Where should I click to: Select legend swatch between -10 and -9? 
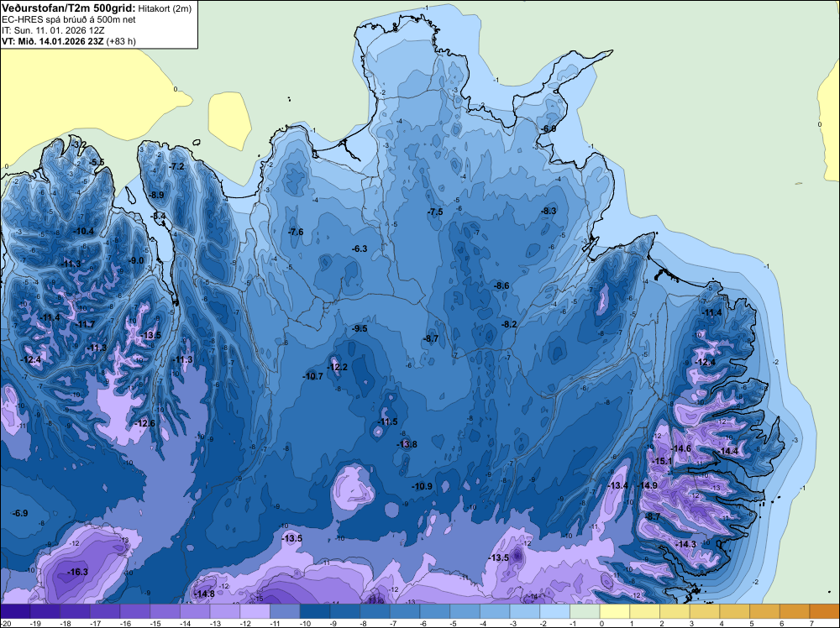pos(316,611)
